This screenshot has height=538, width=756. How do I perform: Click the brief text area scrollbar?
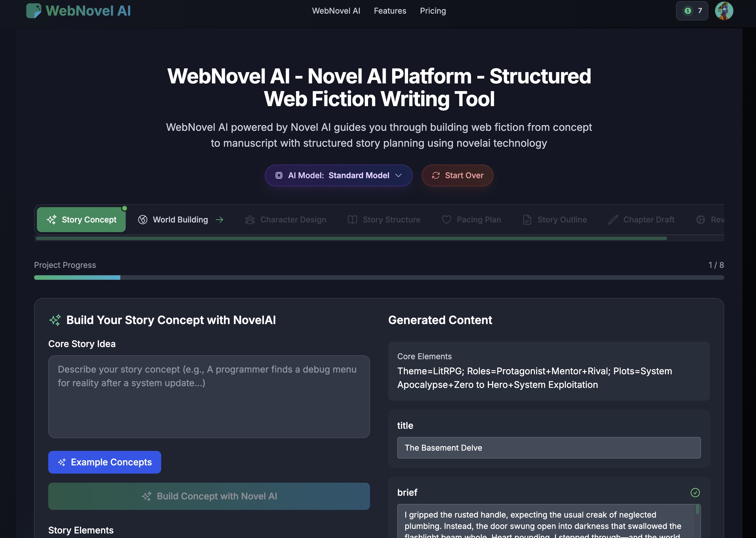click(697, 510)
